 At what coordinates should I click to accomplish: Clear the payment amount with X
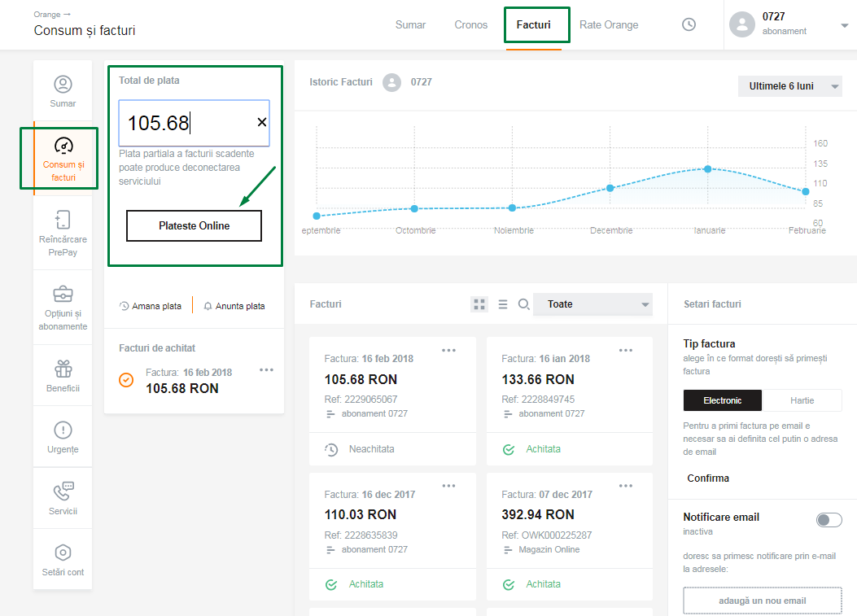(262, 122)
